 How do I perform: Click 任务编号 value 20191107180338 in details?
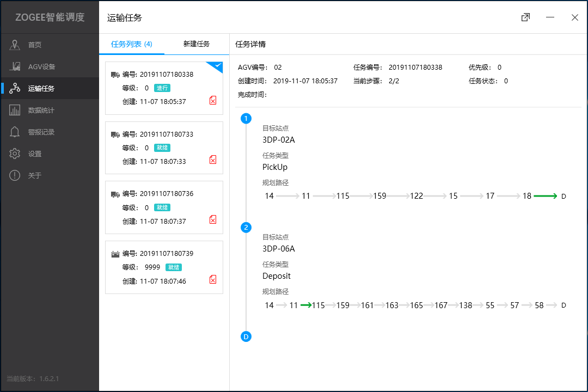415,67
